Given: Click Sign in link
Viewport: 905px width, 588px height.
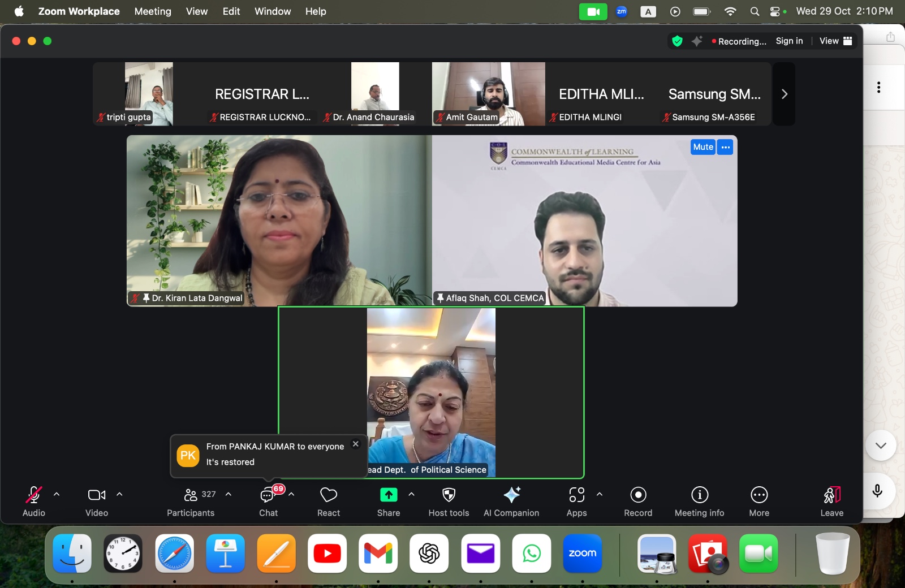Looking at the screenshot, I should [789, 41].
